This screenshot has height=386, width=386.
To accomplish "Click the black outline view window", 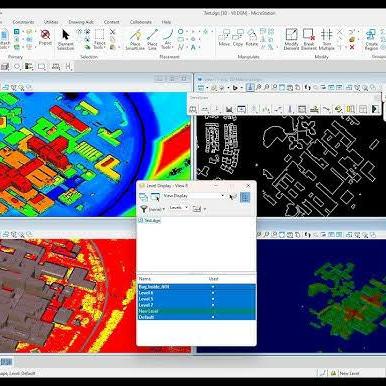I will coord(290,166).
